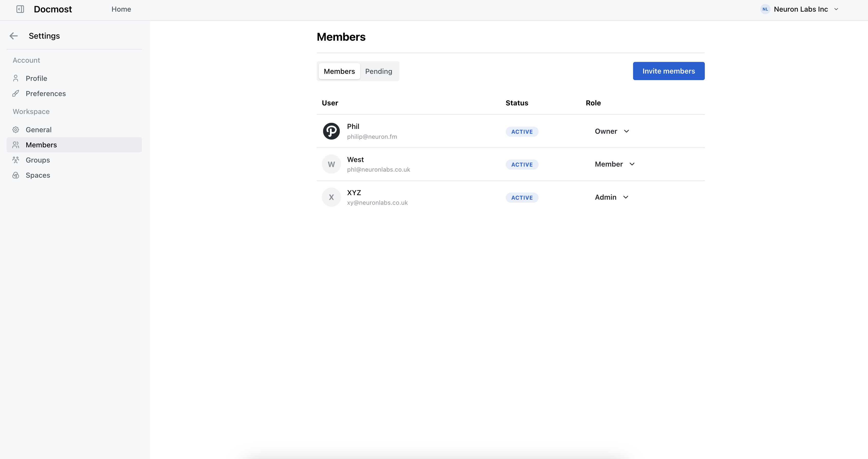Click the Invite members button

(668, 71)
